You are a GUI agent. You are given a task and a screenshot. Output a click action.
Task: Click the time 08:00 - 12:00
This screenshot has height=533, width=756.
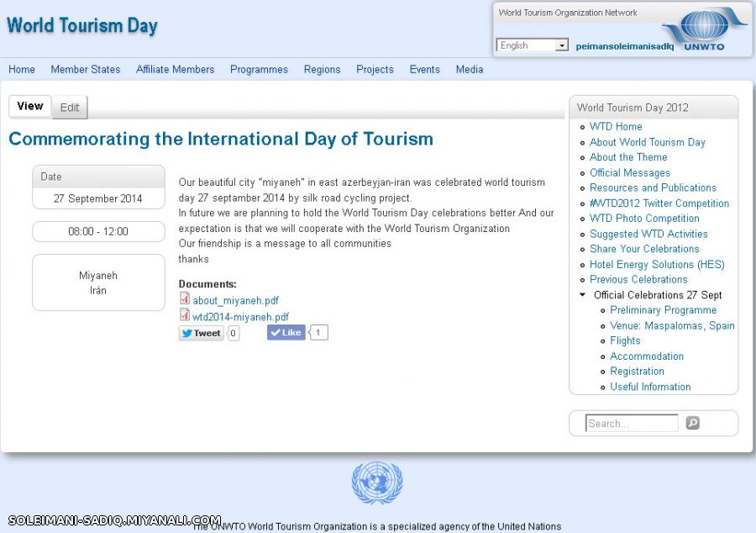click(x=98, y=231)
